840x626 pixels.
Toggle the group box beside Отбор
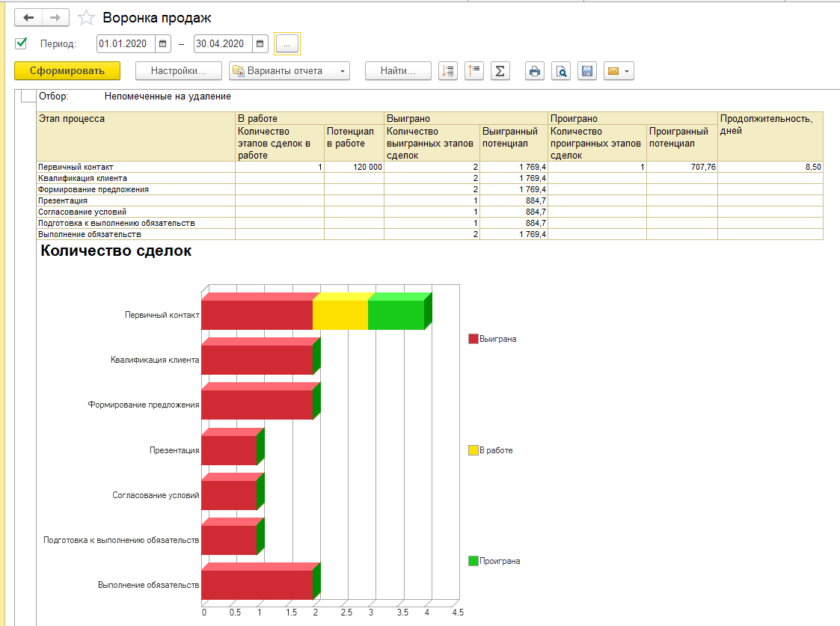pyautogui.click(x=28, y=96)
